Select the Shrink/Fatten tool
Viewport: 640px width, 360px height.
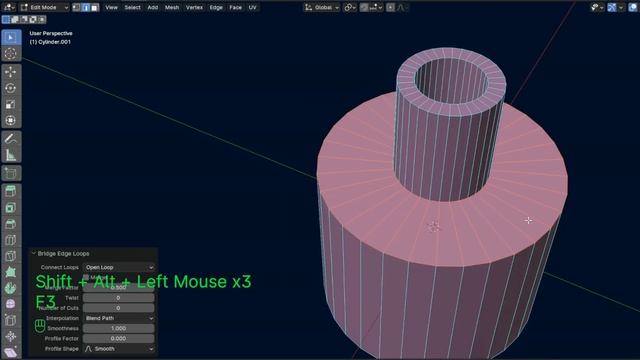tap(11, 336)
